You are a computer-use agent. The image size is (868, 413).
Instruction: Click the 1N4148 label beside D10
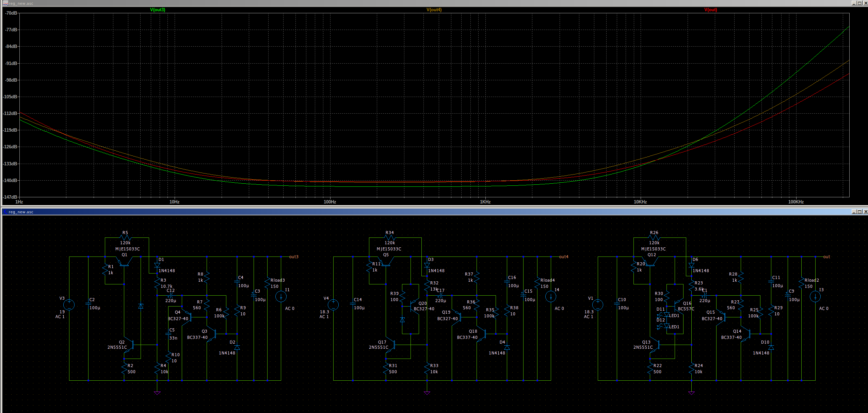click(761, 353)
